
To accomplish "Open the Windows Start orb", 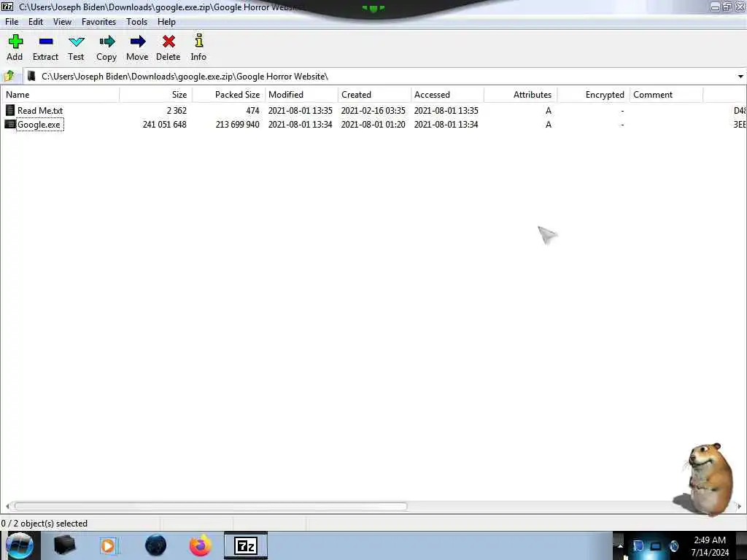I will (20, 545).
